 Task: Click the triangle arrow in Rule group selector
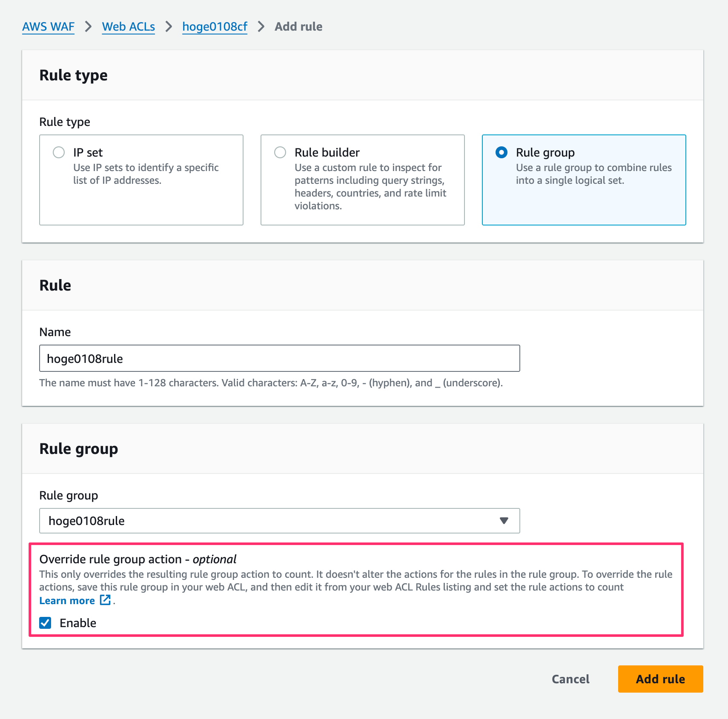coord(504,521)
